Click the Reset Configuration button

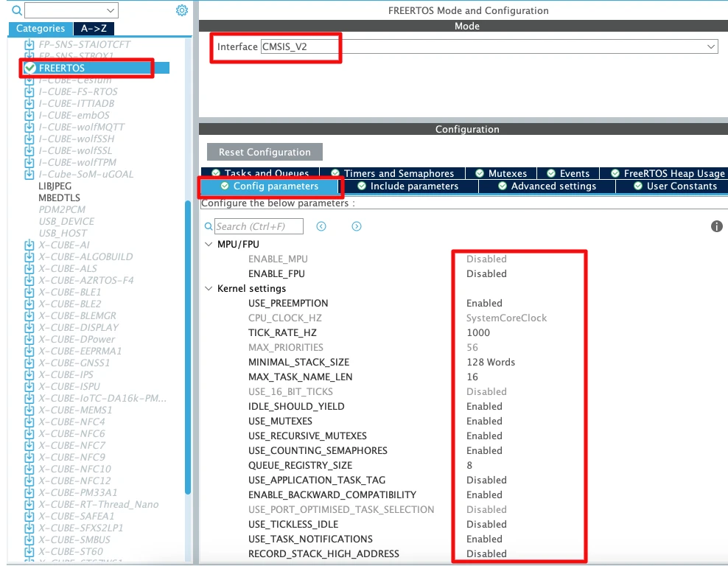pyautogui.click(x=265, y=152)
